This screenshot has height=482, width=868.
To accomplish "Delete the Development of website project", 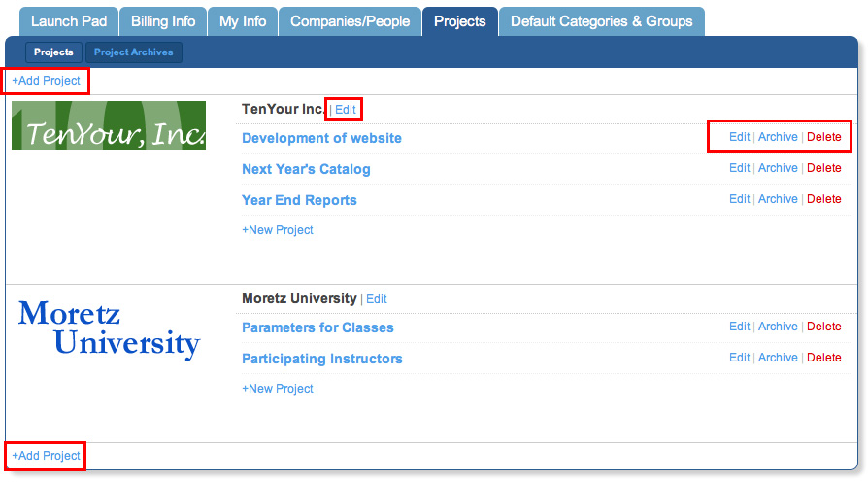I will coord(824,137).
